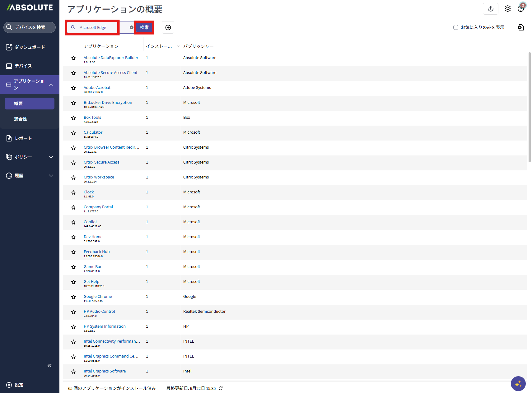Star the Feedback Hub application
The image size is (532, 393).
click(x=73, y=252)
